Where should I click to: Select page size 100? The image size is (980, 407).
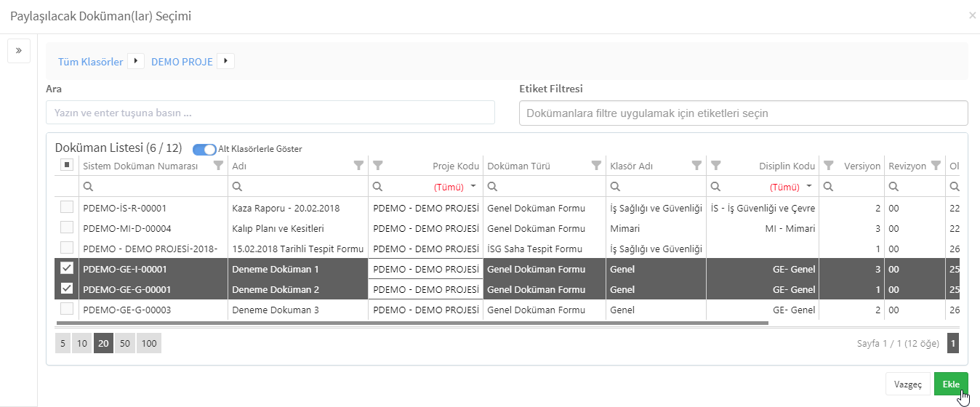pos(149,343)
